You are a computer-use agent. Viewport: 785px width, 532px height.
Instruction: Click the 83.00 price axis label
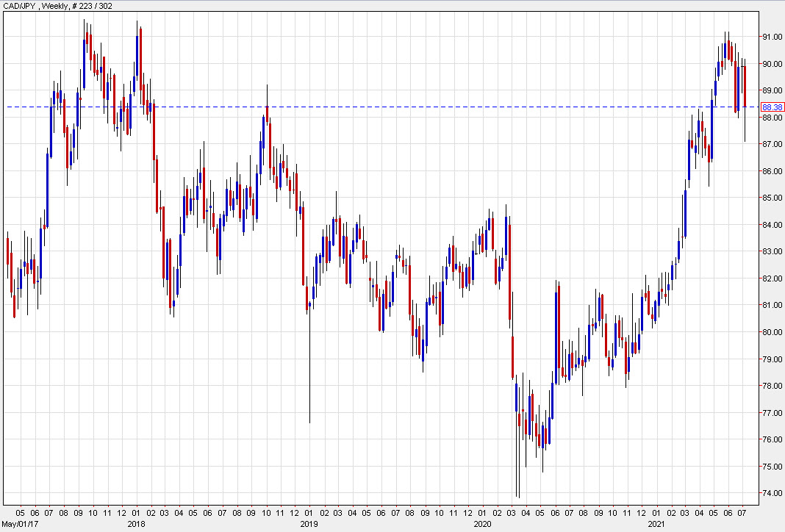[770, 251]
